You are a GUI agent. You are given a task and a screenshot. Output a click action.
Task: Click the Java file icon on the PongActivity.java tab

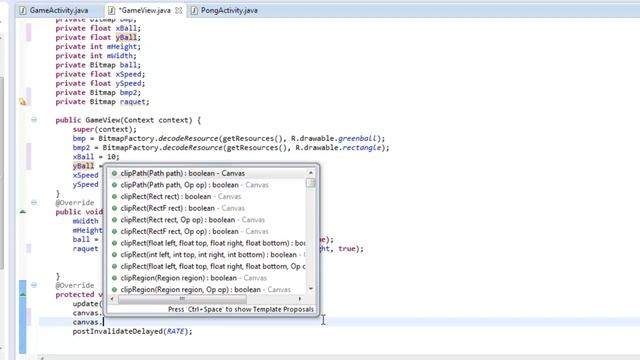(x=194, y=11)
